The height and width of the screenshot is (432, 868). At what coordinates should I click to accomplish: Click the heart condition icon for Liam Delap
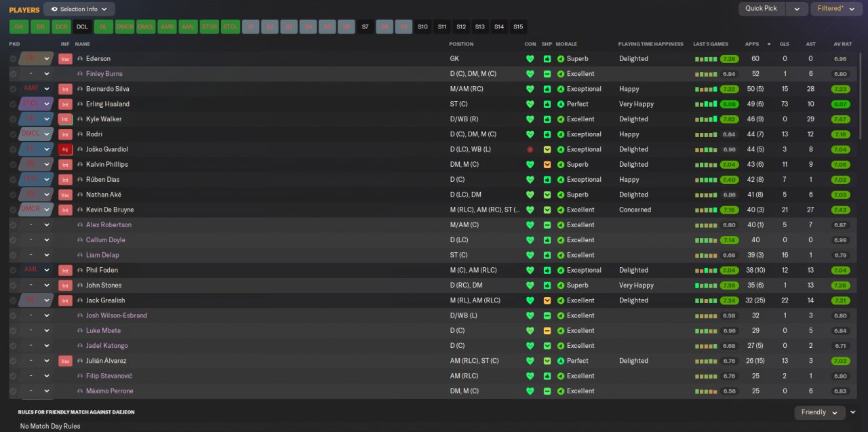point(530,255)
